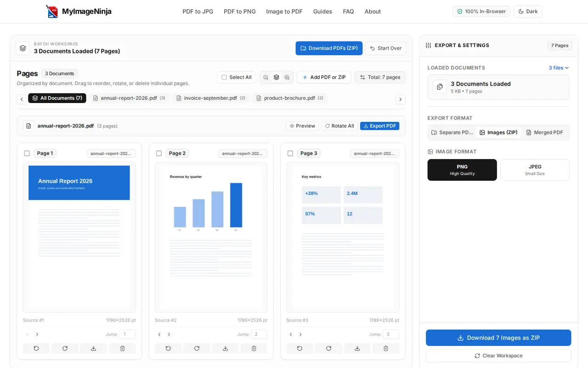Click the MyImageNinja logo icon

point(52,11)
